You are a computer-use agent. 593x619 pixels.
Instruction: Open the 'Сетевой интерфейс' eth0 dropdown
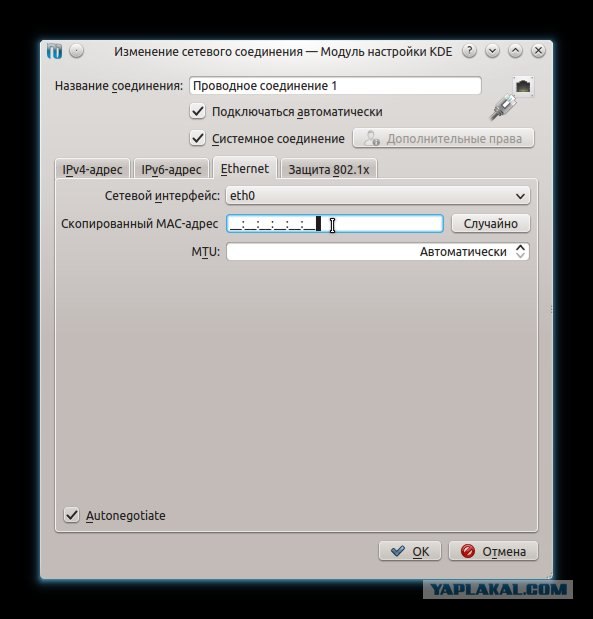point(378,196)
